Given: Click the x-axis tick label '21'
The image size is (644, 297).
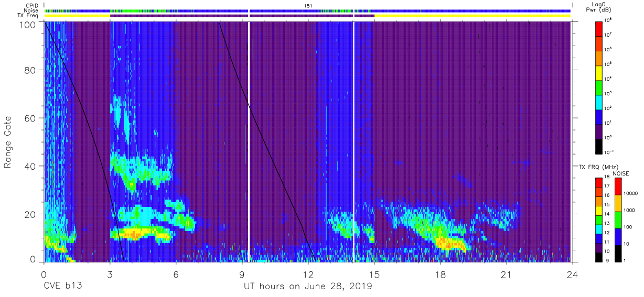Looking at the screenshot, I should 506,274.
